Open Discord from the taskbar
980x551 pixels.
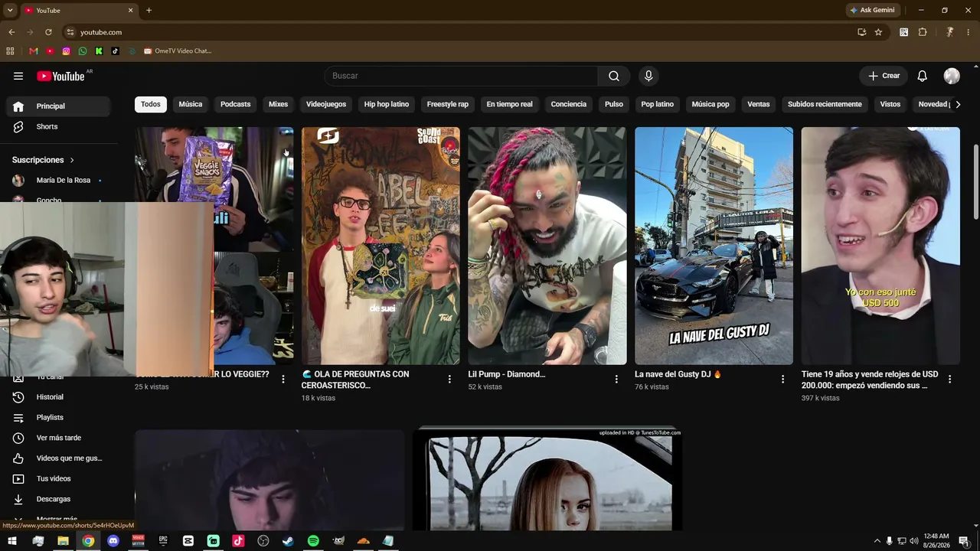(x=113, y=541)
